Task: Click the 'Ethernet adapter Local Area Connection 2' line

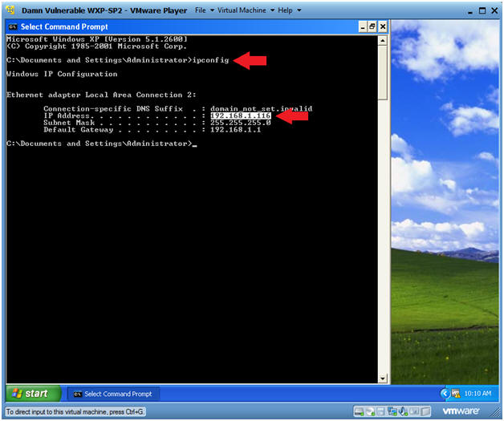Action: click(x=101, y=95)
